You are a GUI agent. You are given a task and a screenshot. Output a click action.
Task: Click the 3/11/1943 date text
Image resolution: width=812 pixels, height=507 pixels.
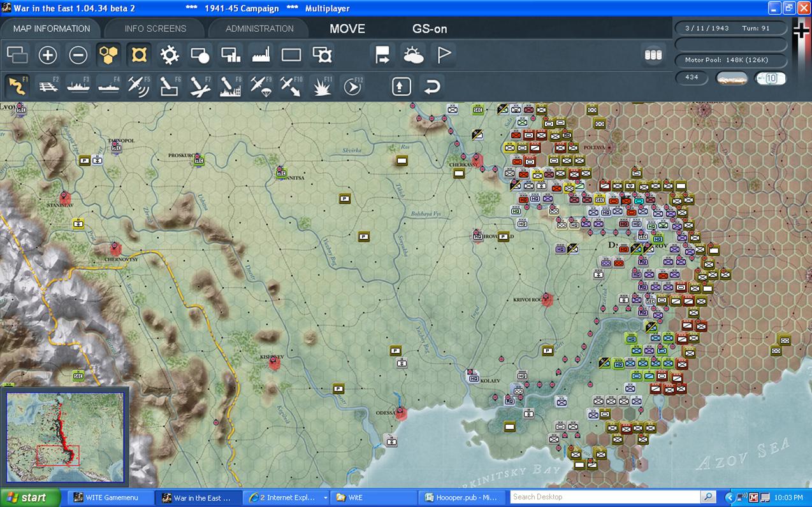707,29
